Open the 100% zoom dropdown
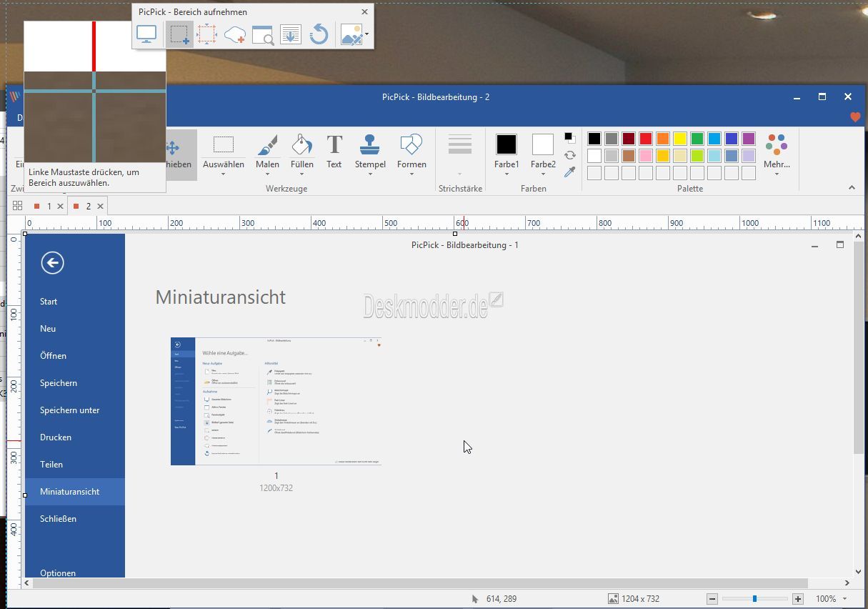The height and width of the screenshot is (609, 868). coord(845,599)
